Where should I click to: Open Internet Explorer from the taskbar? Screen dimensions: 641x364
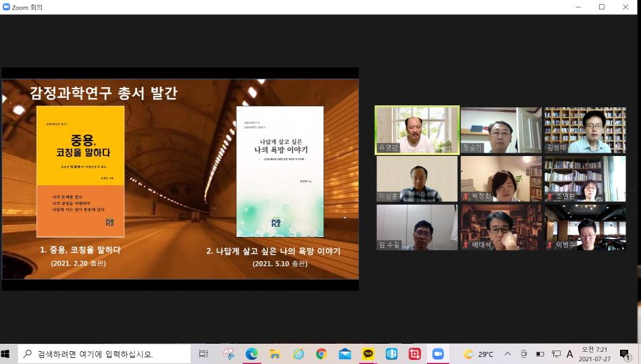(x=298, y=354)
